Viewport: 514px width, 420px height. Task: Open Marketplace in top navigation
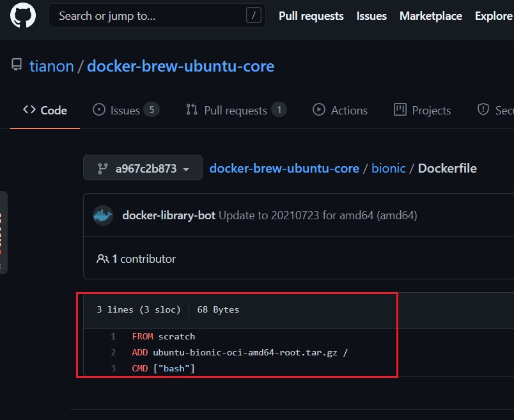pos(430,16)
